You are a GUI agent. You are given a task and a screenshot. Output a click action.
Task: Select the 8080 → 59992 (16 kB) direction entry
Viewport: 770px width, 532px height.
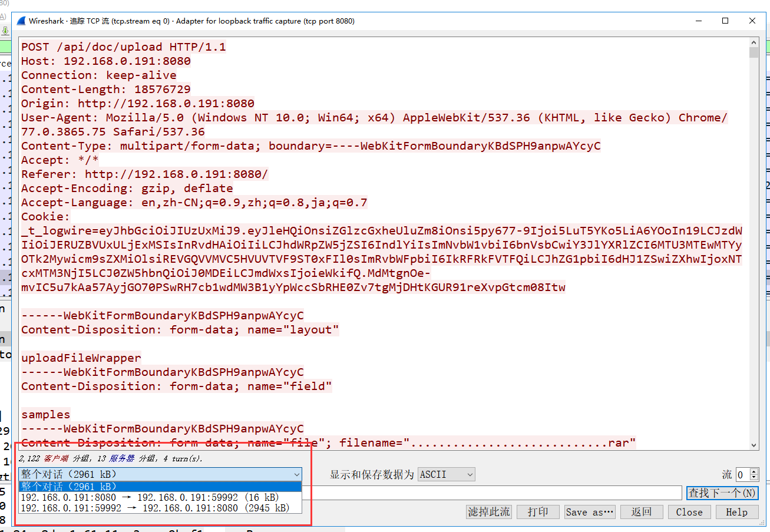(160, 497)
